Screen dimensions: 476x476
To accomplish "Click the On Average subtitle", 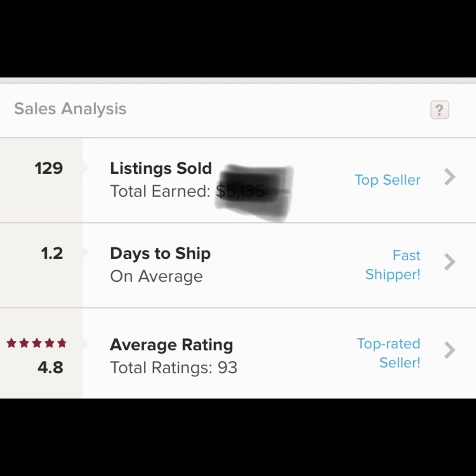I will [157, 277].
